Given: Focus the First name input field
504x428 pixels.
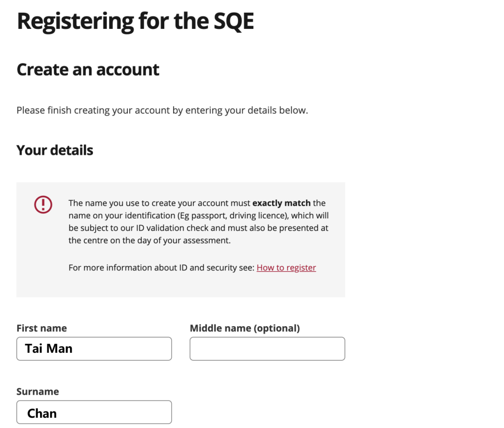Looking at the screenshot, I should pos(94,349).
